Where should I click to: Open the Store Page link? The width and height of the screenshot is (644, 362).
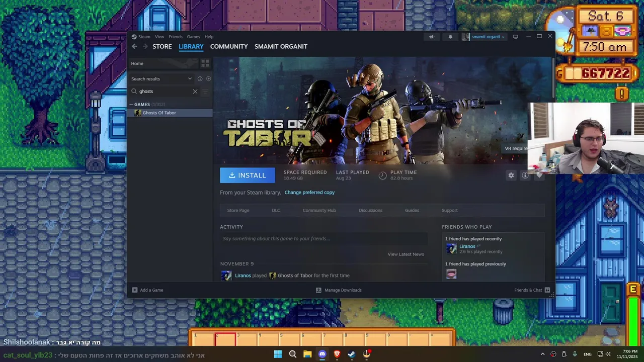238,210
